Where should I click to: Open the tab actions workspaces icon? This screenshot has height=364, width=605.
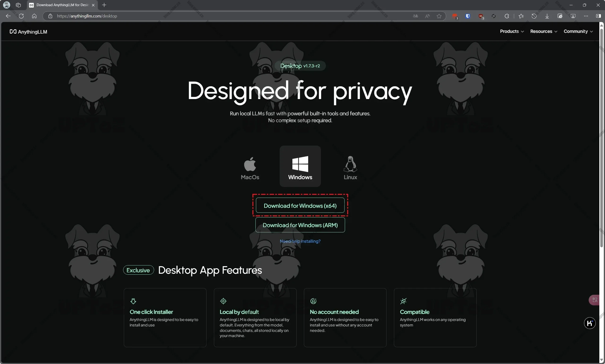[18, 5]
